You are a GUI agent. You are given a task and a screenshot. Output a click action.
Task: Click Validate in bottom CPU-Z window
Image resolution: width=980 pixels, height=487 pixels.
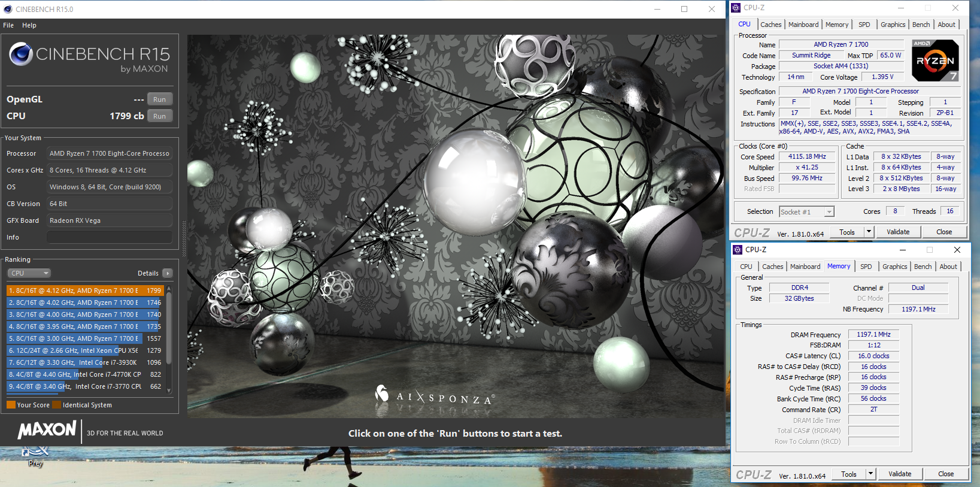tap(900, 474)
